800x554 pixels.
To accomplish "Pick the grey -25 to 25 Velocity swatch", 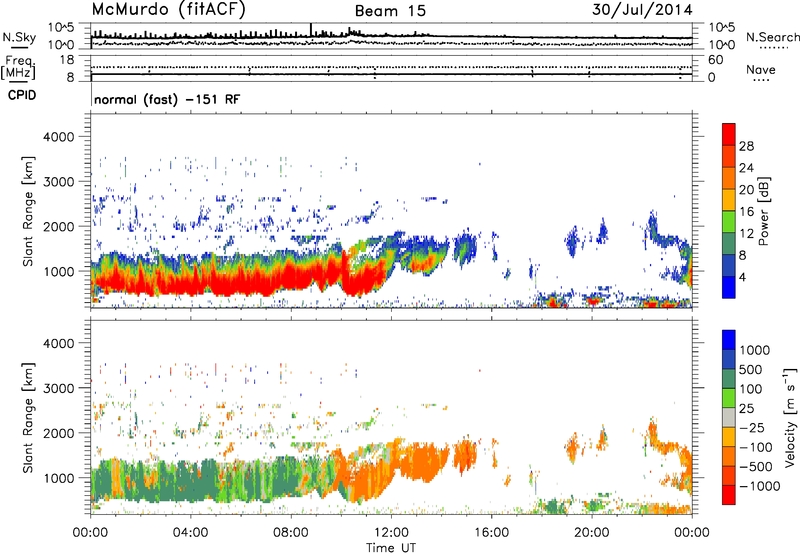I will [729, 417].
